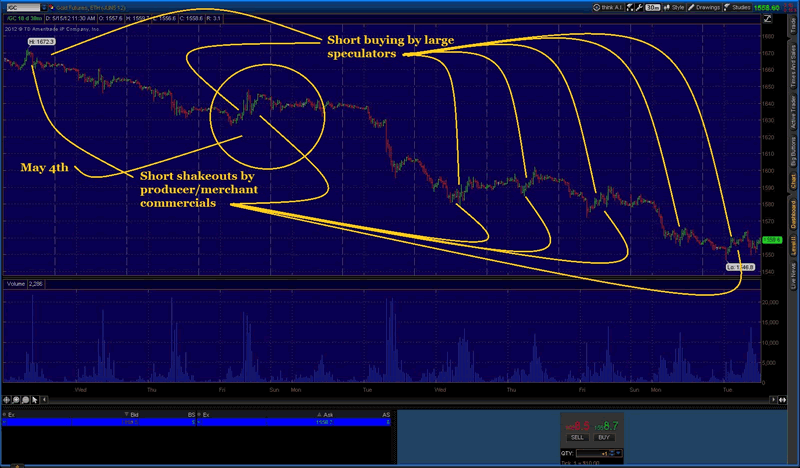
Task: Open the Studies menu
Action: click(737, 8)
